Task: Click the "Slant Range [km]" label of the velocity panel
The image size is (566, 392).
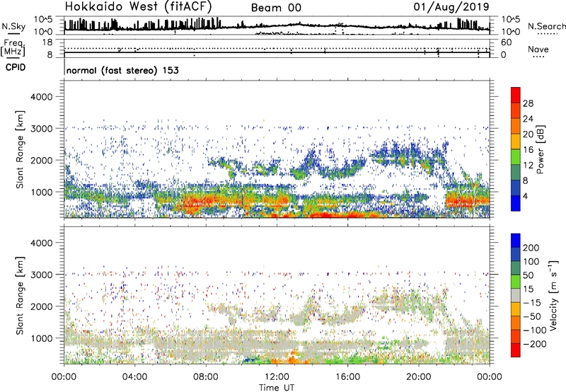Action: [20, 296]
